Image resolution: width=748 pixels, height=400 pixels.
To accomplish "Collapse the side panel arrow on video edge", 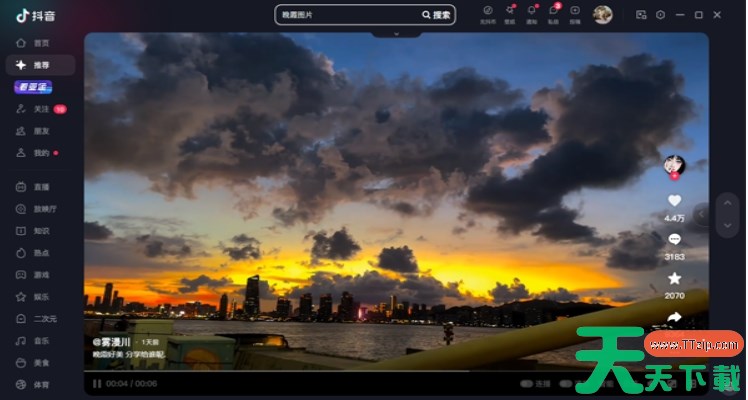I will click(701, 214).
